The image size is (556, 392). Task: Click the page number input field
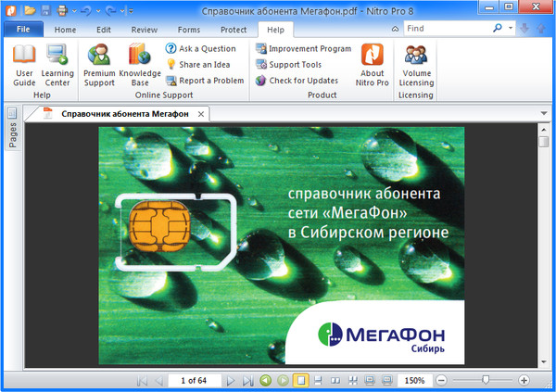pos(195,381)
